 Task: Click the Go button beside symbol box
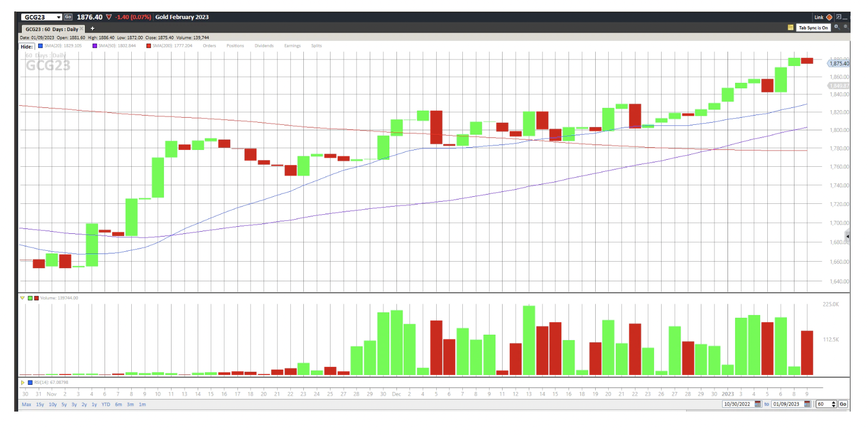[68, 17]
